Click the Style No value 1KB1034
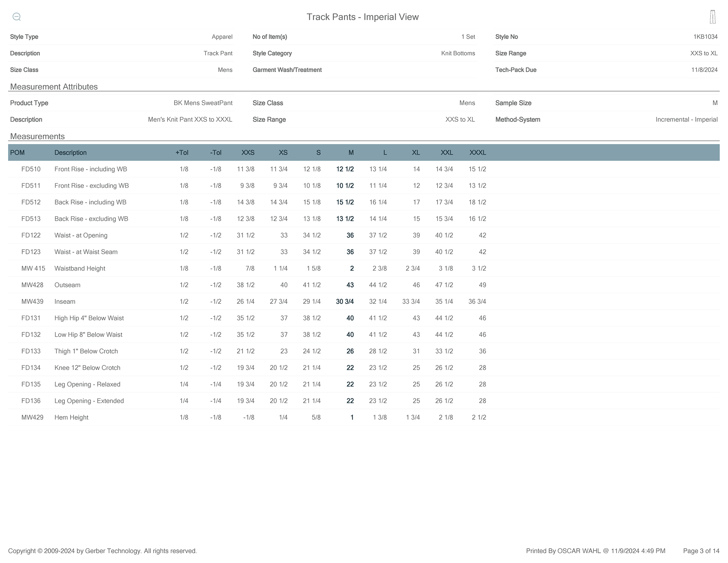The width and height of the screenshot is (728, 563). tap(705, 37)
